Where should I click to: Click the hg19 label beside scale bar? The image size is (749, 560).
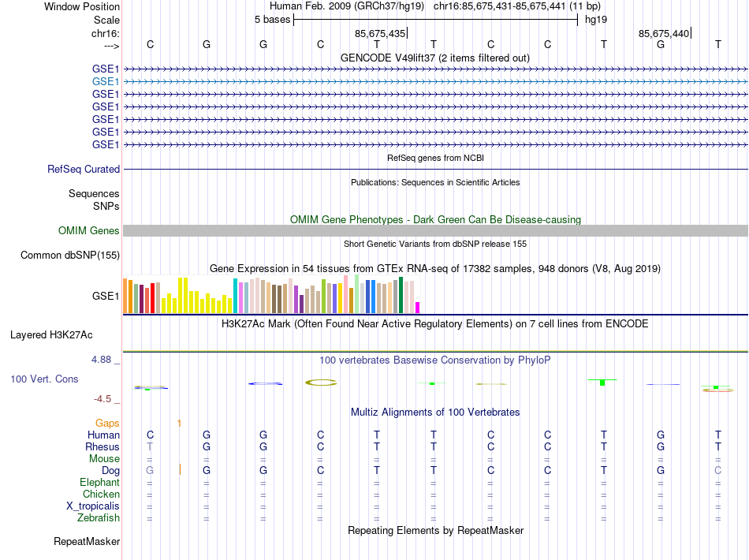coord(596,20)
